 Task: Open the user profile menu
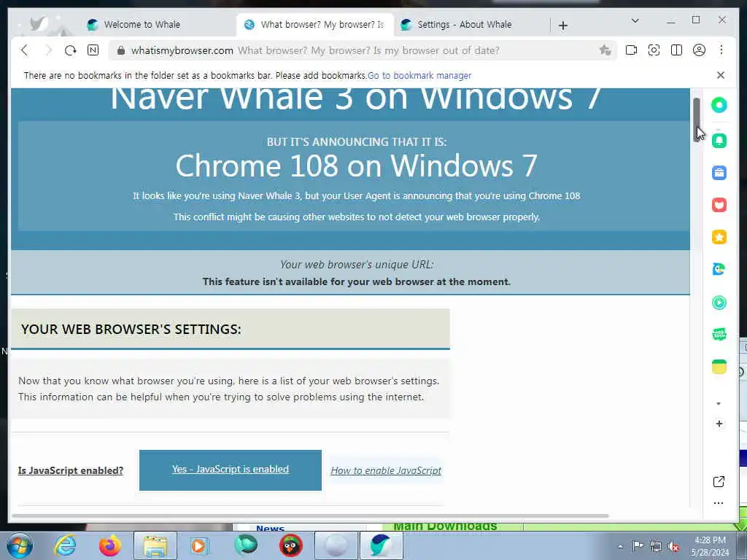coord(699,50)
